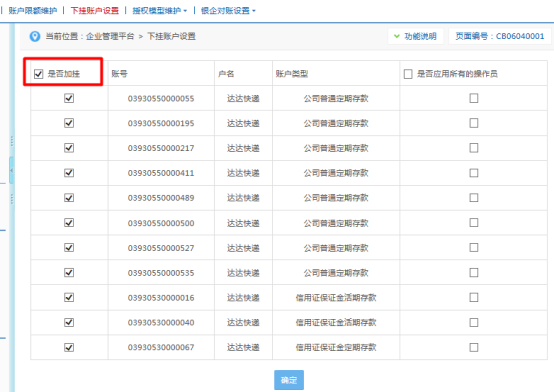Check apply-to-all-operators for account 03930550000535
Viewport: 554px width, 392px height.
click(474, 273)
